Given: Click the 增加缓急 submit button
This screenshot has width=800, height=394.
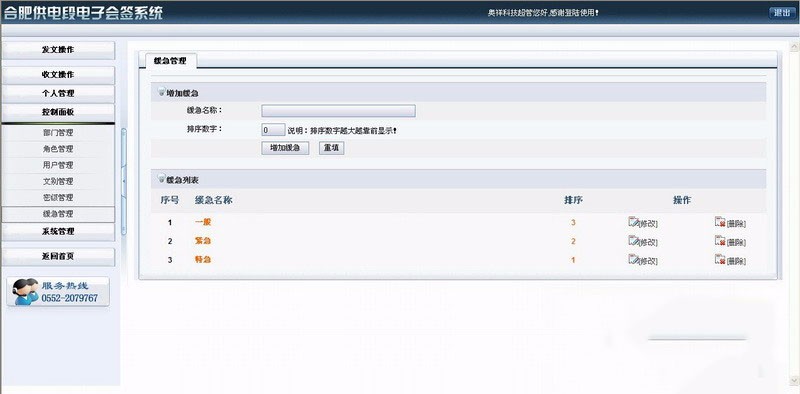Looking at the screenshot, I should tap(285, 148).
